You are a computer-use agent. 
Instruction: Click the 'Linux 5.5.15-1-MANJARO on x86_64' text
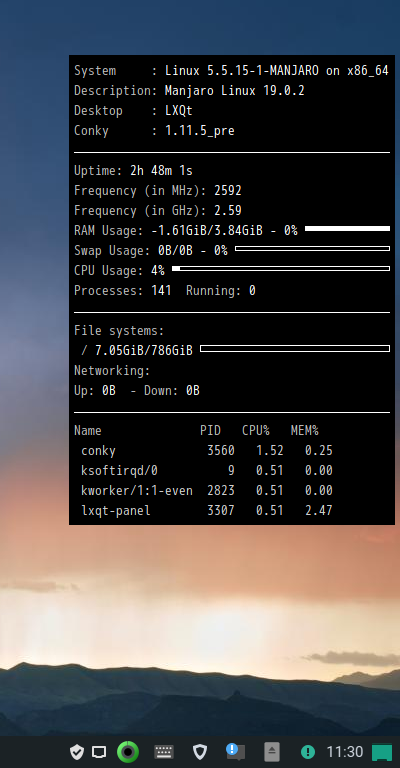pos(277,71)
